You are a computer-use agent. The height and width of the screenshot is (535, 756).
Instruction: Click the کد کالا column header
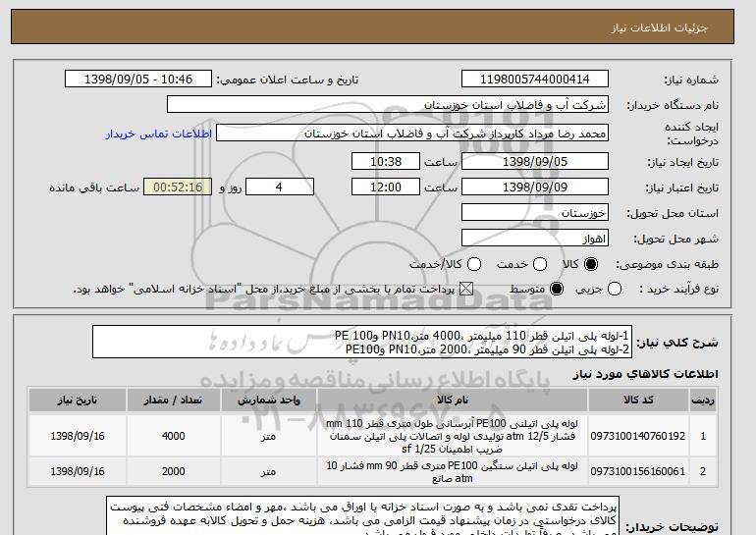638,401
